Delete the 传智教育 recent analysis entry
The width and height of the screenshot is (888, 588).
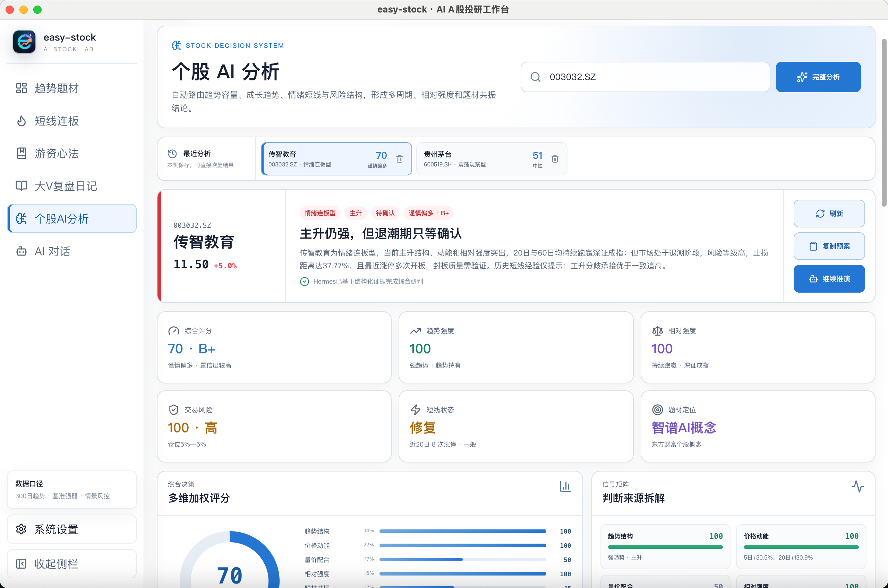pyautogui.click(x=400, y=159)
